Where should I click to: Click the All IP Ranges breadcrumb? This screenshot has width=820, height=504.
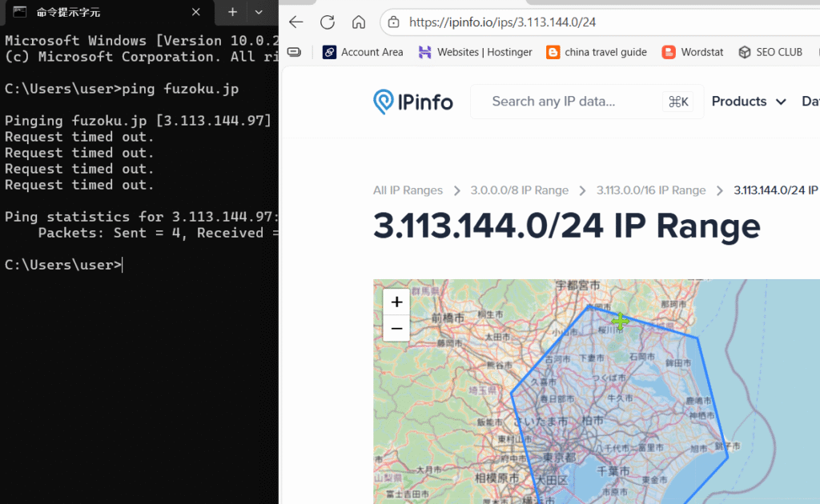(x=408, y=190)
